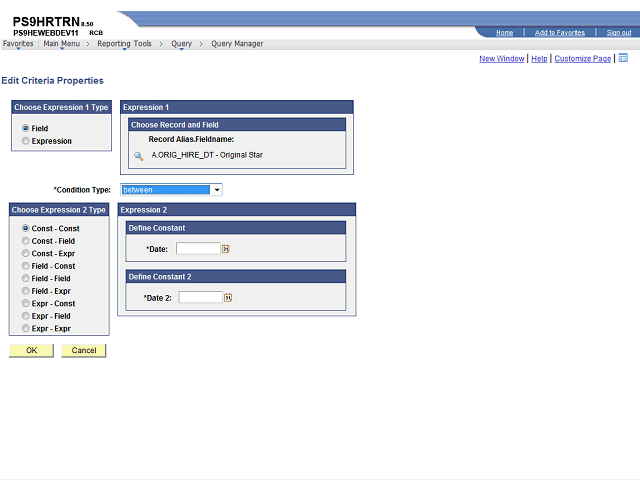Screen dimensions: 640x480
Task: Click the Cancel button
Action: point(84,351)
